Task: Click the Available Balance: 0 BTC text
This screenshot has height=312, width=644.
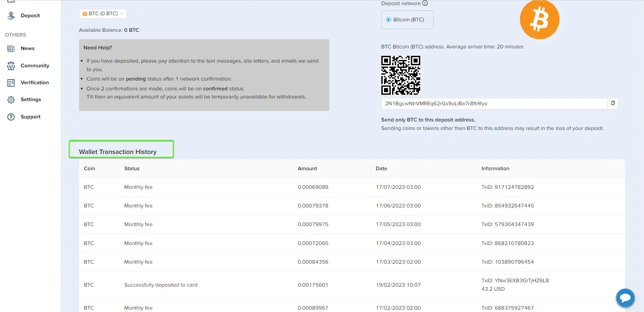Action: point(109,30)
